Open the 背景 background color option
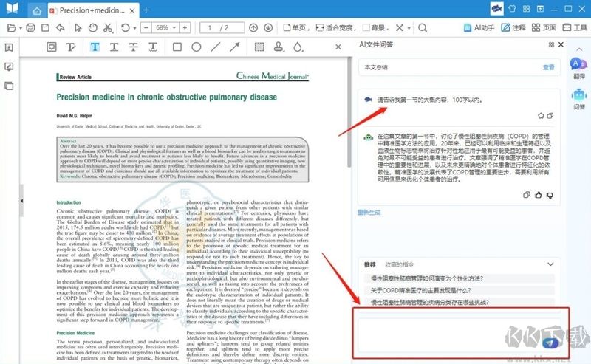The width and height of the screenshot is (591, 364). pos(376,27)
